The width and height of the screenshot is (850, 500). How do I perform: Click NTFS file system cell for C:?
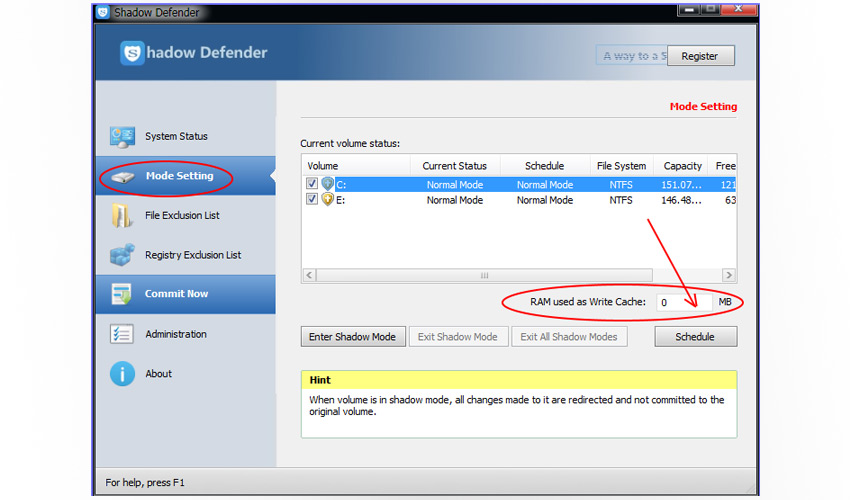click(x=621, y=185)
